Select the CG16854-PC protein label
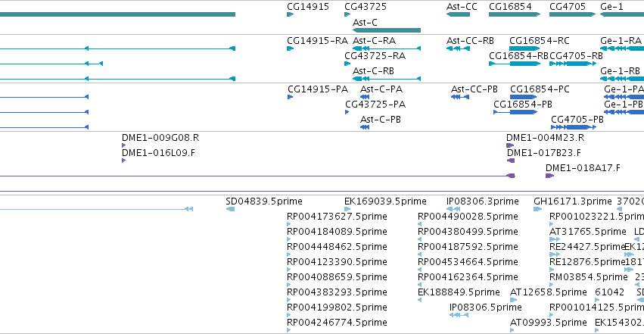The height and width of the screenshot is (334, 644). pos(540,89)
